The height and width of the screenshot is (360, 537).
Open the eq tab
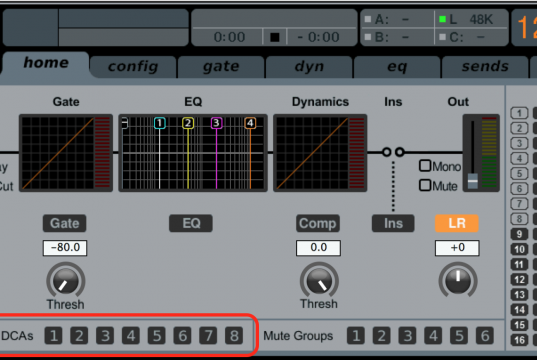pyautogui.click(x=397, y=67)
